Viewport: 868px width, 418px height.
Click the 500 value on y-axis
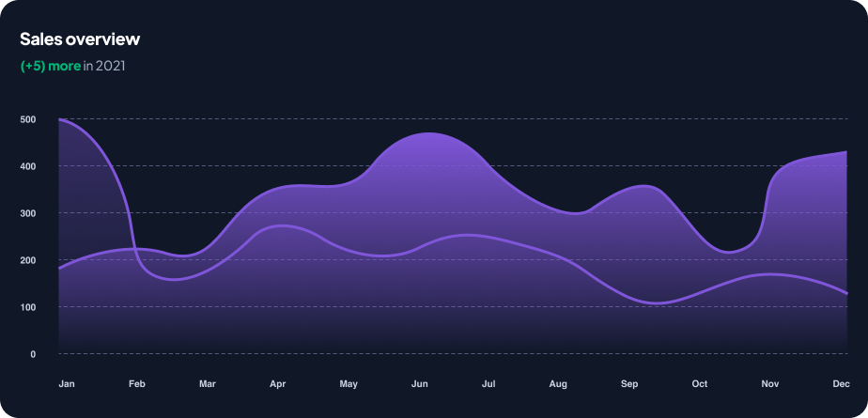(x=27, y=119)
